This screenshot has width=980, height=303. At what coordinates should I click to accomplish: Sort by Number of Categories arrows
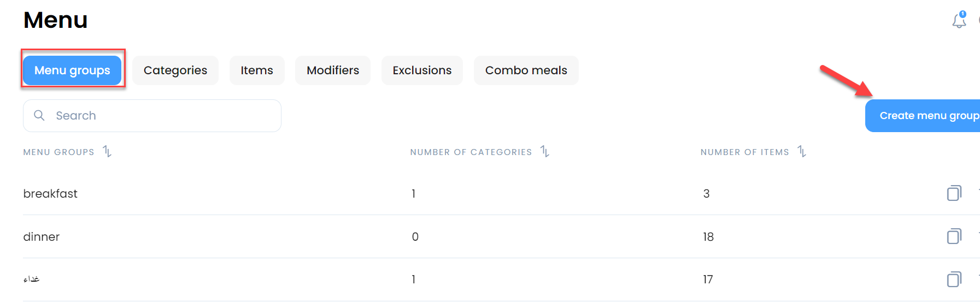pos(544,152)
